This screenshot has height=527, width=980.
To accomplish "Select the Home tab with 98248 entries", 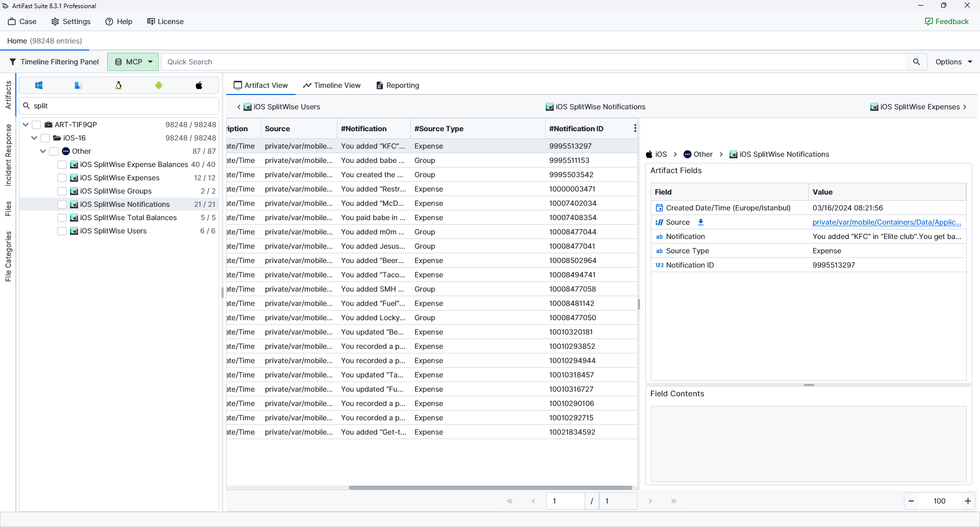I will pos(44,41).
